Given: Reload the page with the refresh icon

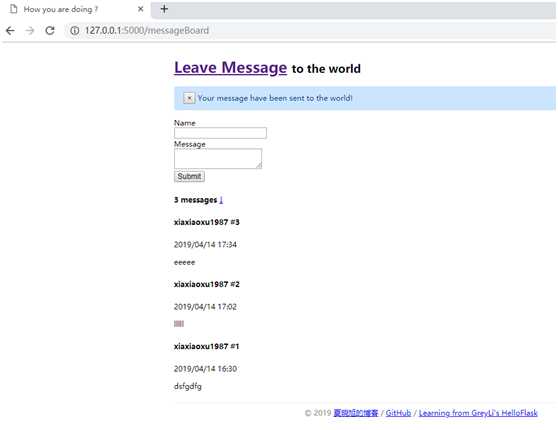Looking at the screenshot, I should click(50, 31).
